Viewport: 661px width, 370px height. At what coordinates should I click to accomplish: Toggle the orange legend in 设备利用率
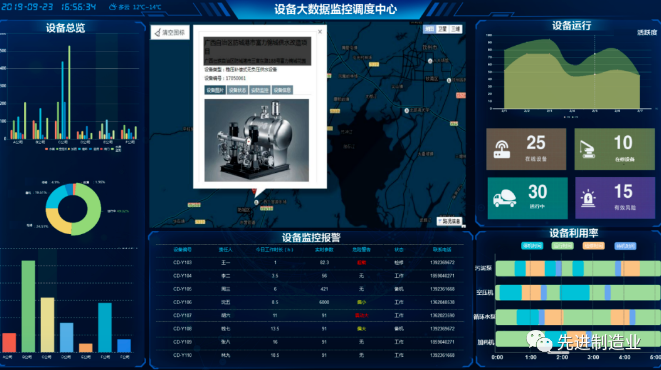(594, 246)
